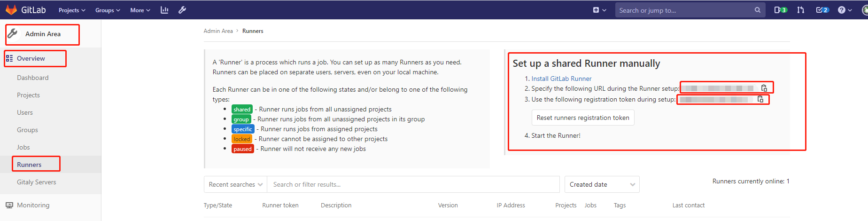Open Dashboard in the sidebar

[x=33, y=78]
